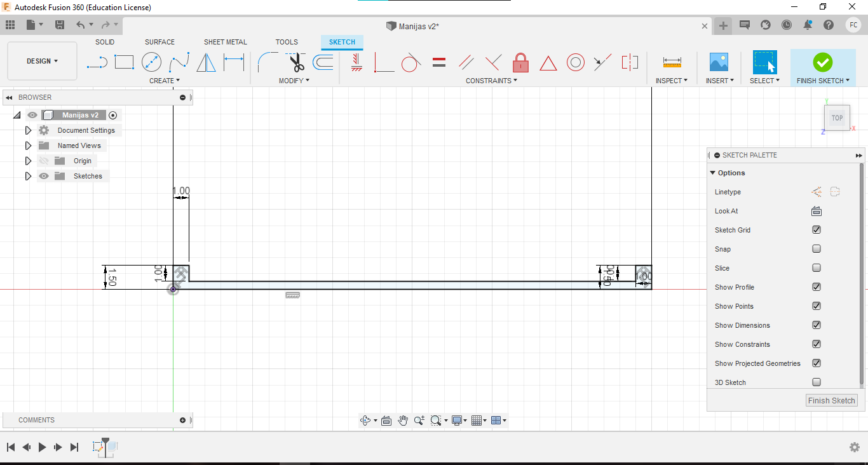Image resolution: width=868 pixels, height=465 pixels.
Task: Switch to the SHEET METAL tab
Action: (226, 42)
